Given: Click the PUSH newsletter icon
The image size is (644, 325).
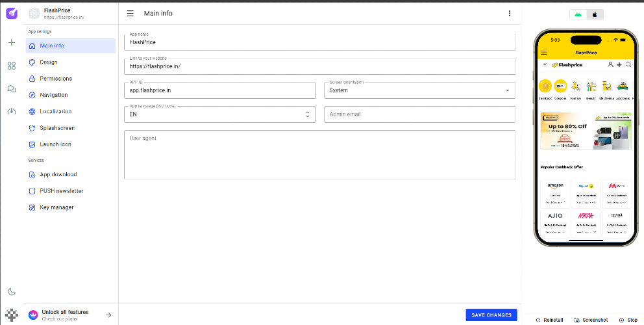Looking at the screenshot, I should click(32, 191).
